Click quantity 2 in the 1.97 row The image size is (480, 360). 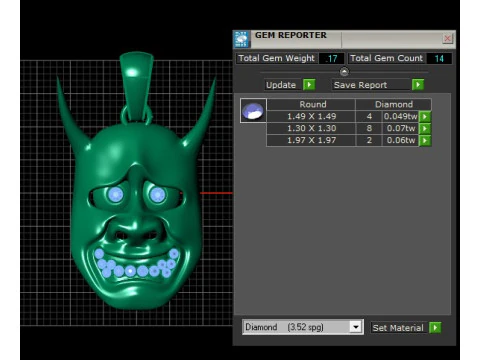tap(369, 140)
